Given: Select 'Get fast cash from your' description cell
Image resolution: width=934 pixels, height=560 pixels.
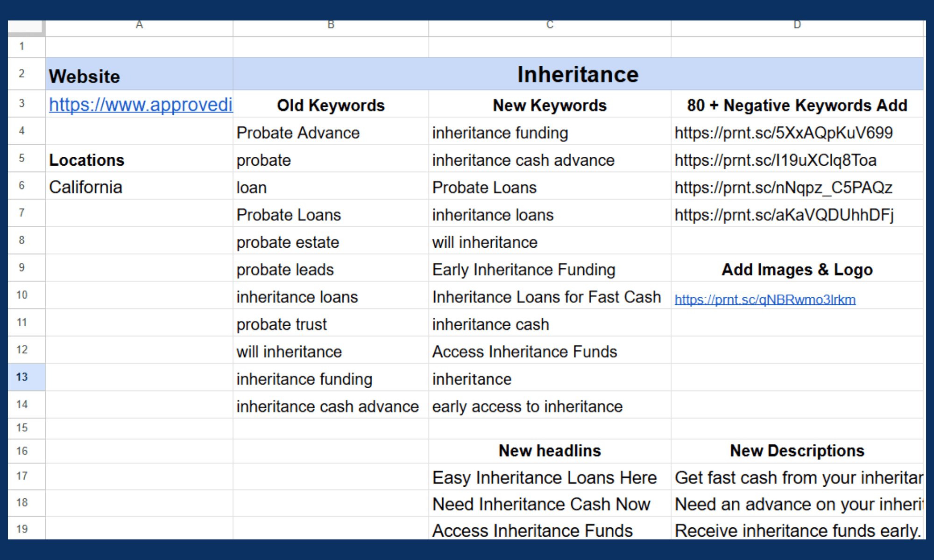Looking at the screenshot, I should [797, 477].
